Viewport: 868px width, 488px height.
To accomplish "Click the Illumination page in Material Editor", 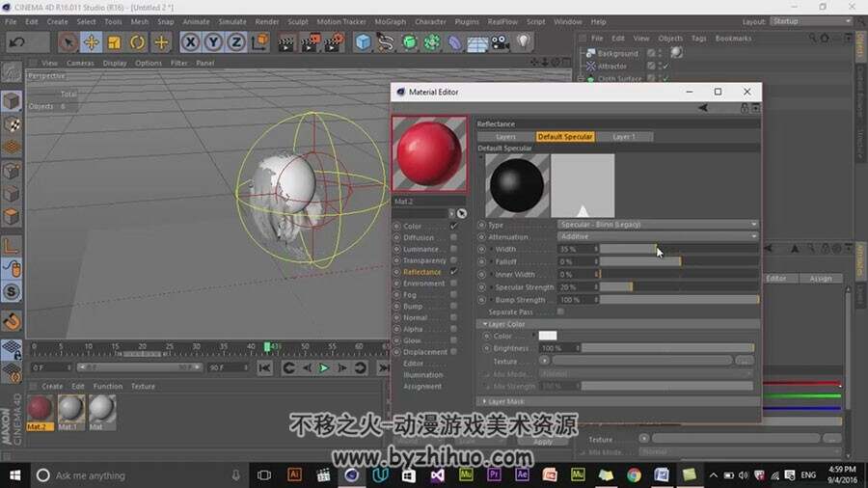I will (x=423, y=375).
